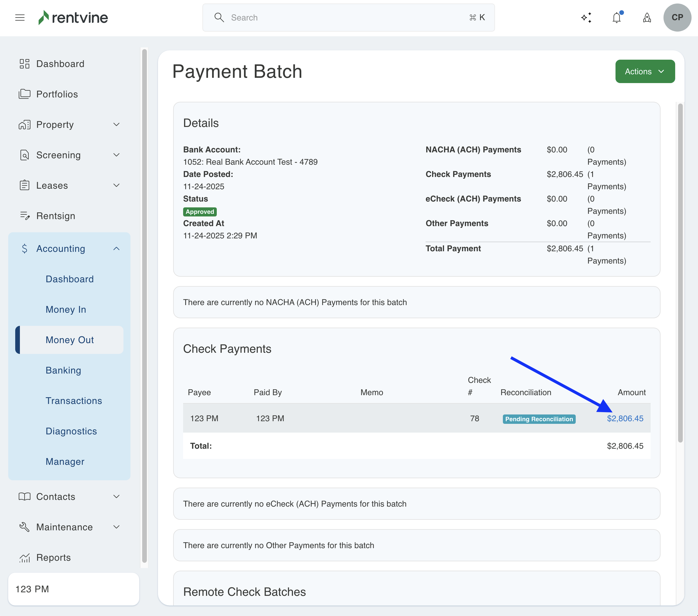Click the Reports chart icon
Viewport: 698px width, 616px height.
pos(24,558)
